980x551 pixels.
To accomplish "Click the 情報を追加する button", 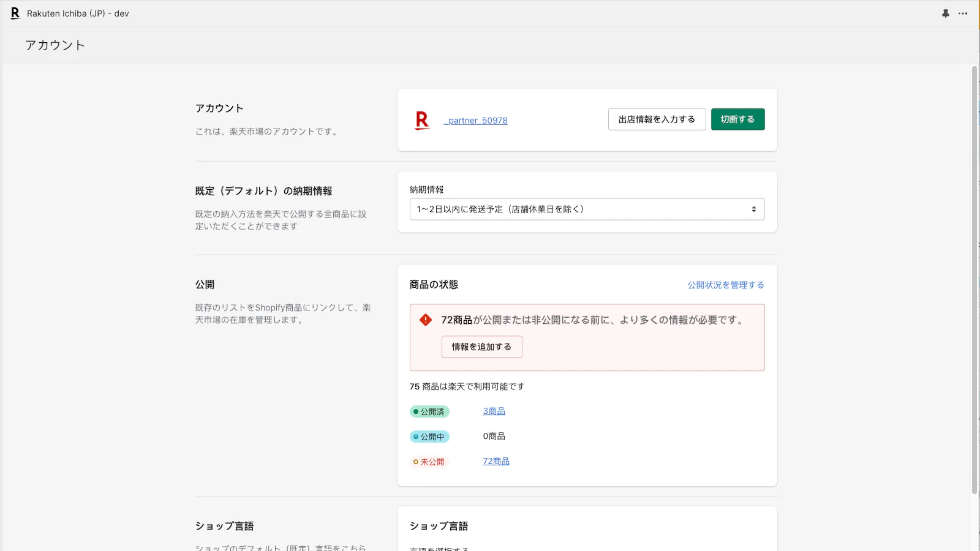I will click(481, 347).
